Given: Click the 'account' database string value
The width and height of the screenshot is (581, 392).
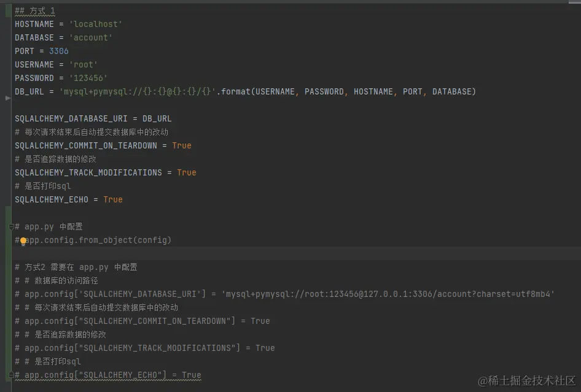Looking at the screenshot, I should point(93,37).
